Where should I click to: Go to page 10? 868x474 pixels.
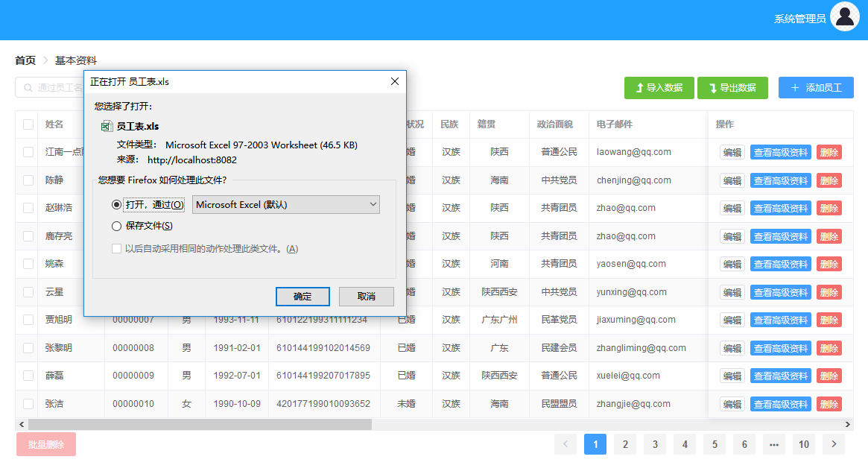tap(804, 444)
